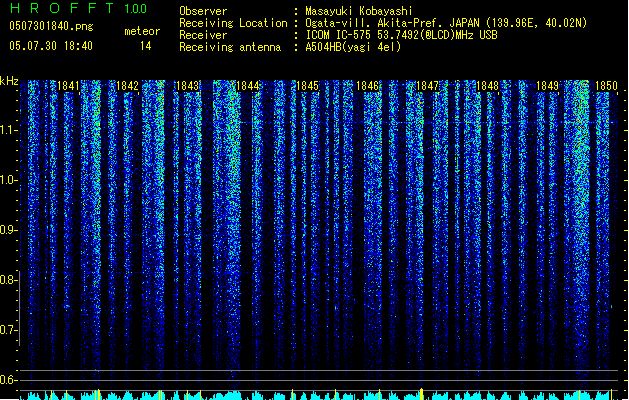Click the tall yellow peak below 1847 in the level graph

421,394
